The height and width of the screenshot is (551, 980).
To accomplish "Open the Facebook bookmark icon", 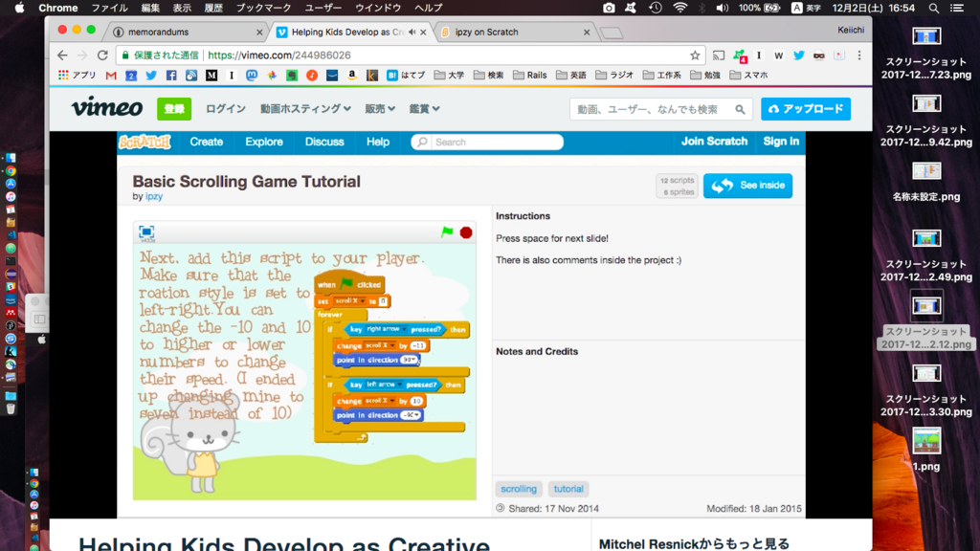I will click(171, 75).
